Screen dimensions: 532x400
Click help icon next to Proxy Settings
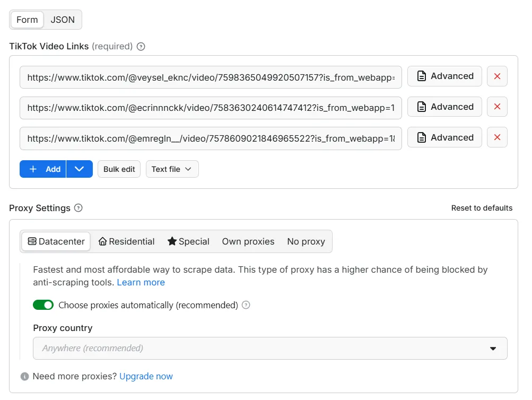[x=79, y=208]
